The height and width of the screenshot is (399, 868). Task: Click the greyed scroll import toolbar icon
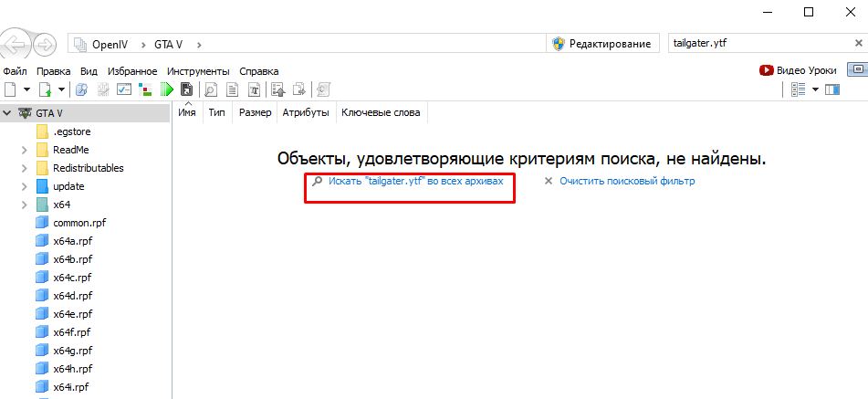[324, 89]
